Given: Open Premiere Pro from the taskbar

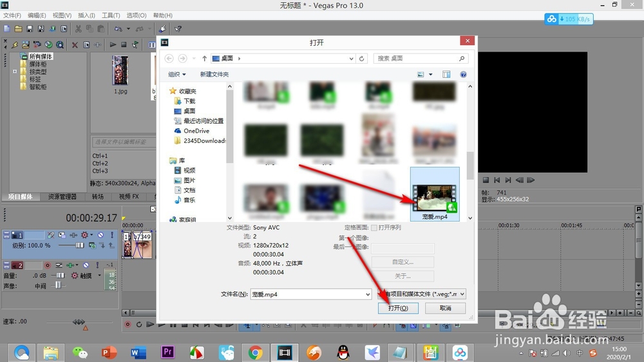Looking at the screenshot, I should point(167,352).
